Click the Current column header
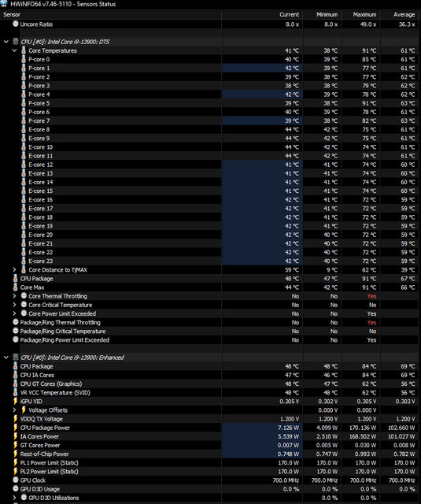This screenshot has height=504, width=421. pos(262,14)
